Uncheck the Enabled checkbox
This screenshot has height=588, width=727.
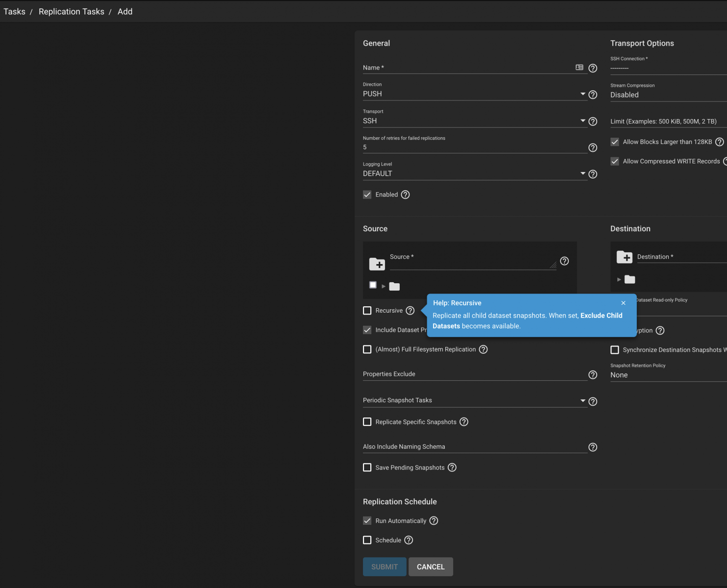(x=367, y=195)
